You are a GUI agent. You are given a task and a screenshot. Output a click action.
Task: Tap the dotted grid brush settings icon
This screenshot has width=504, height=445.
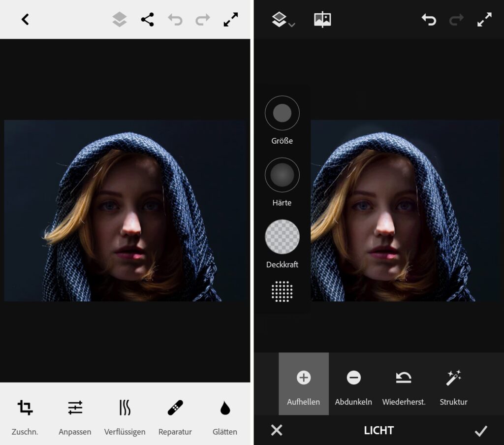tap(282, 291)
